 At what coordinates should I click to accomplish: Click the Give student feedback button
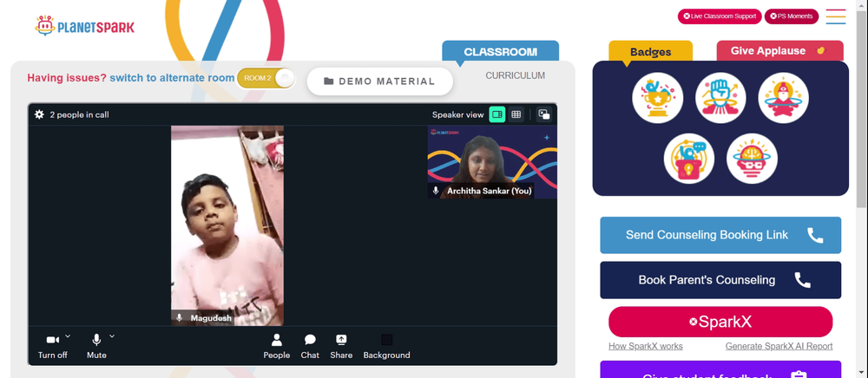720,369
